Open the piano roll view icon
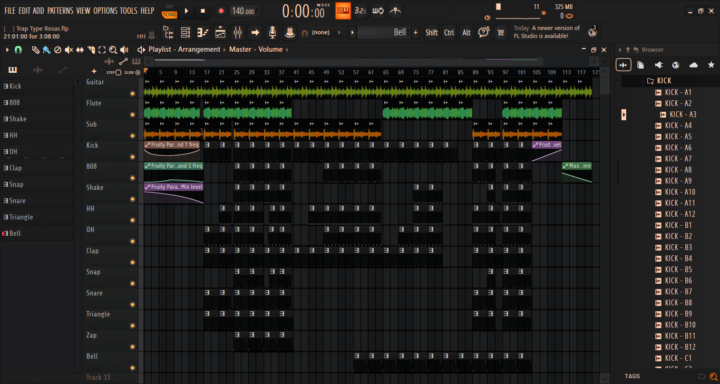Screen dimensions: 720x384 pyautogui.click(x=203, y=33)
